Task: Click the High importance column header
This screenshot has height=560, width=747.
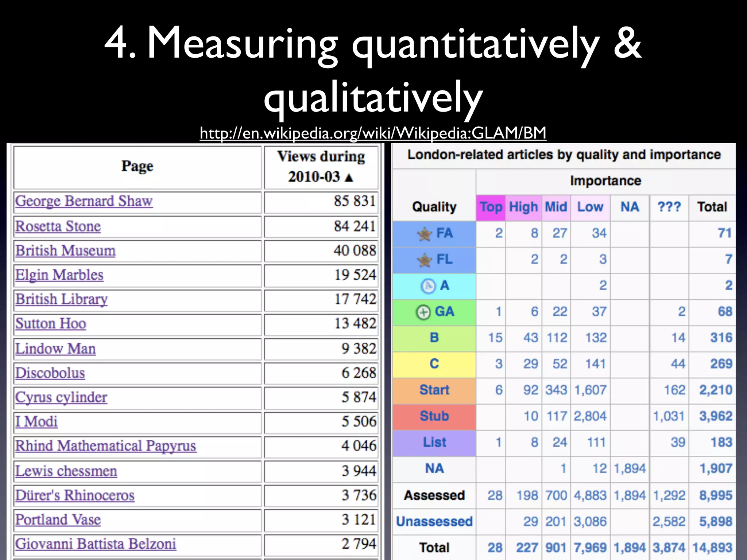Action: pos(523,207)
